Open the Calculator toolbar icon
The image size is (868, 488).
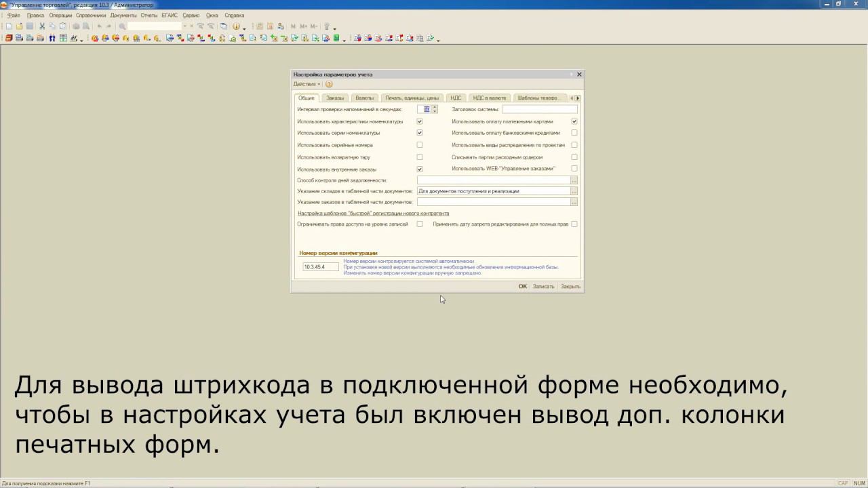pyautogui.click(x=259, y=26)
